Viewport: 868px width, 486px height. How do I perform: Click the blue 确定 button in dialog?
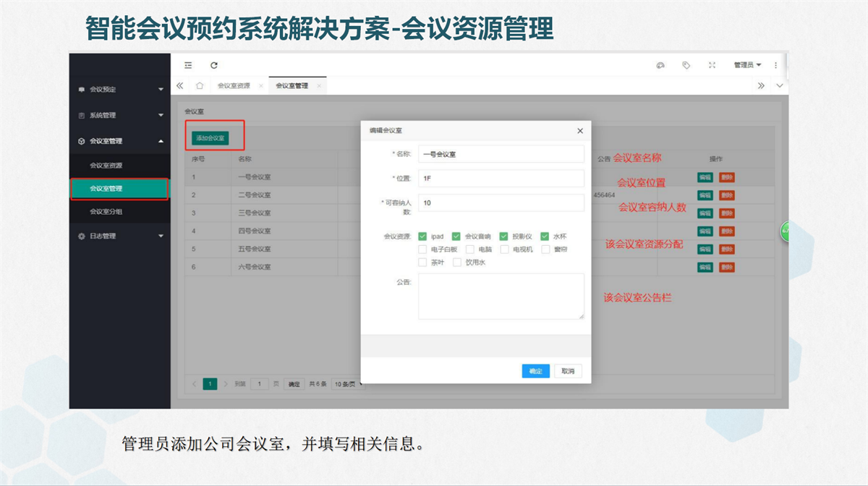click(535, 371)
